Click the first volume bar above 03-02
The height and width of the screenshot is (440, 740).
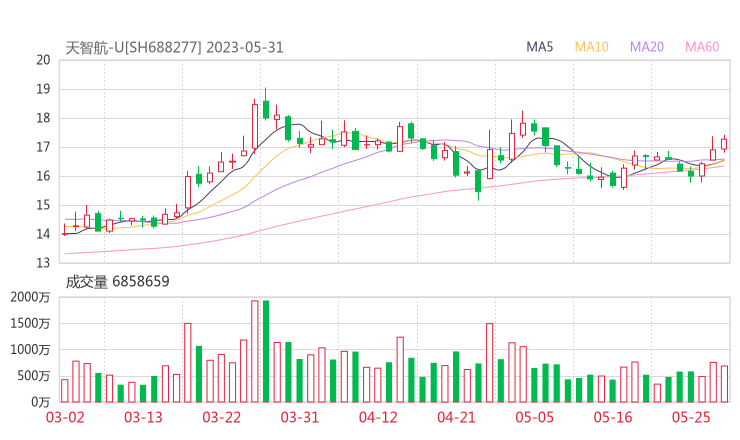[x=65, y=391]
